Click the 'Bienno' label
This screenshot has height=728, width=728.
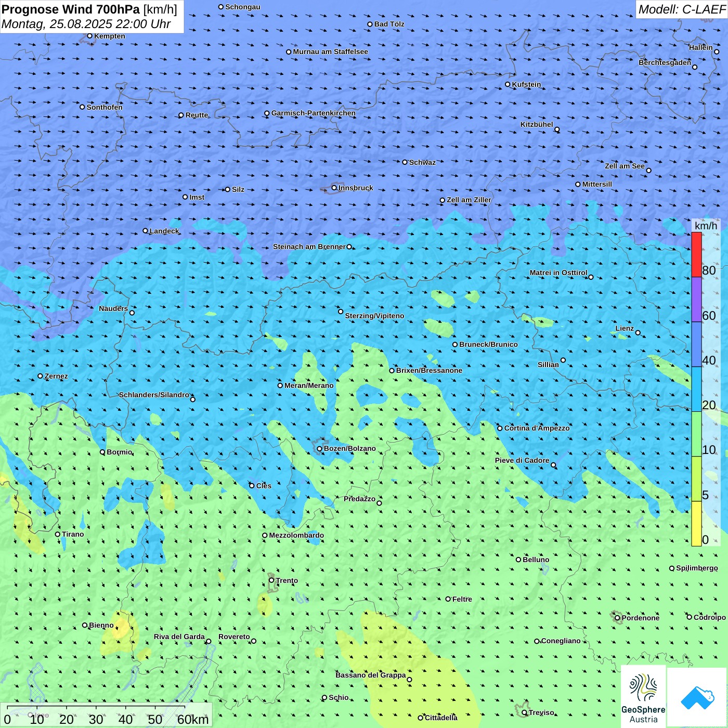point(101,625)
